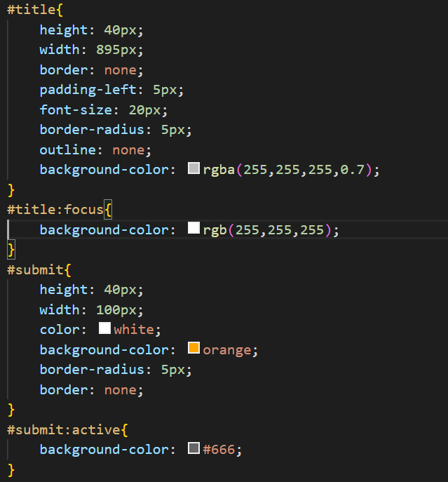
Task: Click the 'orange' color keyword
Action: [x=227, y=350]
